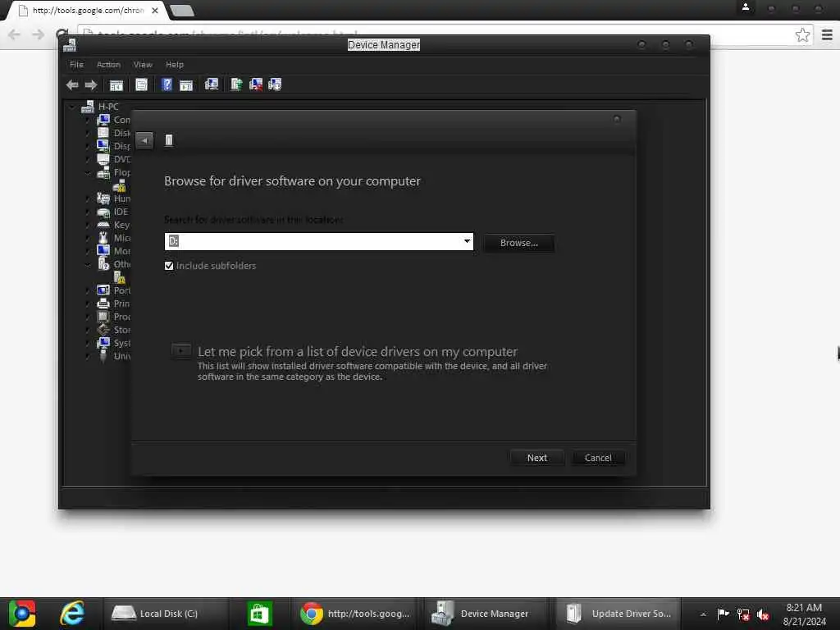Expand the Disk drives tree node

[x=89, y=133]
